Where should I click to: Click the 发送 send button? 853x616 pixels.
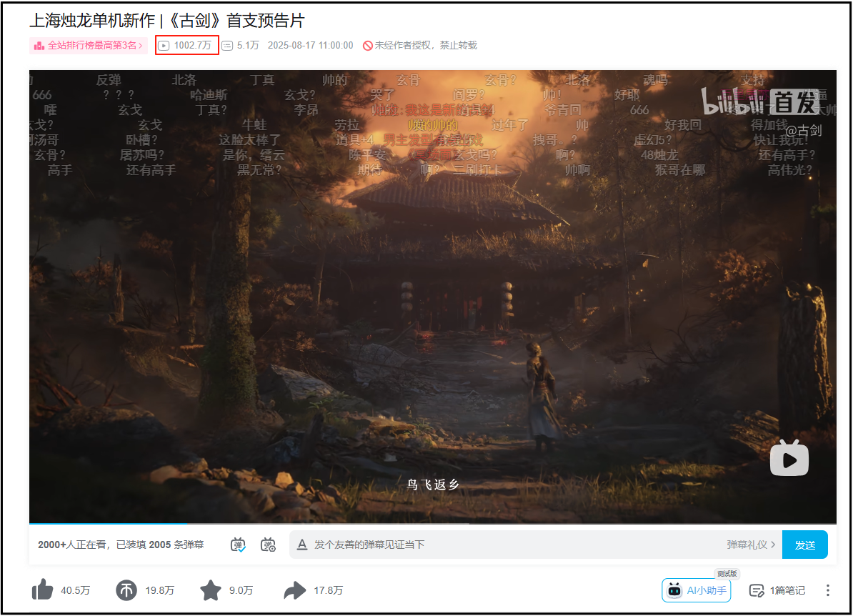(805, 545)
